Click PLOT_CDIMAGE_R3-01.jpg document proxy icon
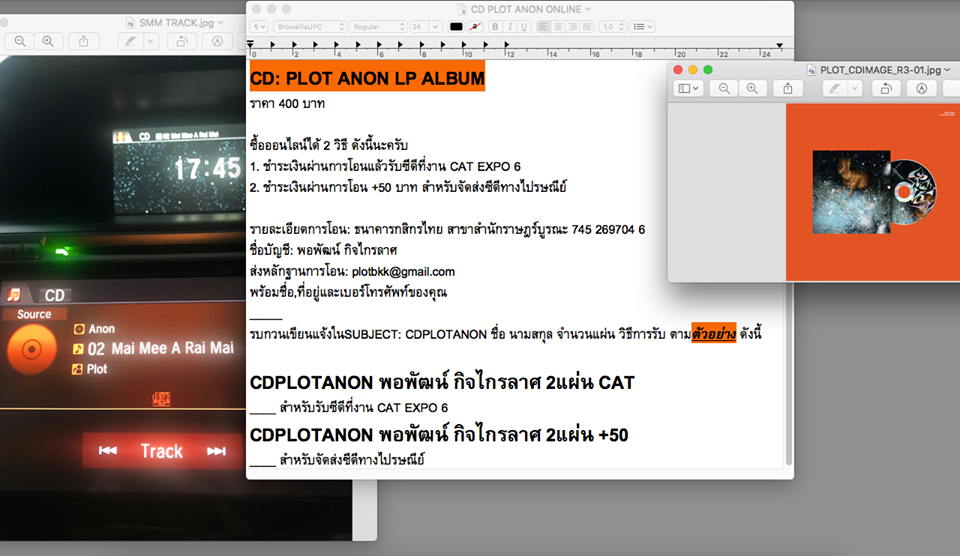The width and height of the screenshot is (960, 556). tap(811, 70)
